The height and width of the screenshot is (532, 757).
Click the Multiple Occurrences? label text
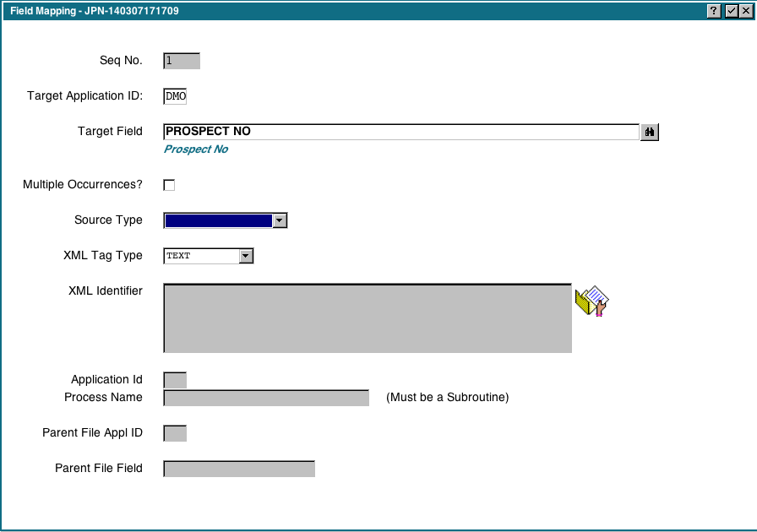coord(83,185)
